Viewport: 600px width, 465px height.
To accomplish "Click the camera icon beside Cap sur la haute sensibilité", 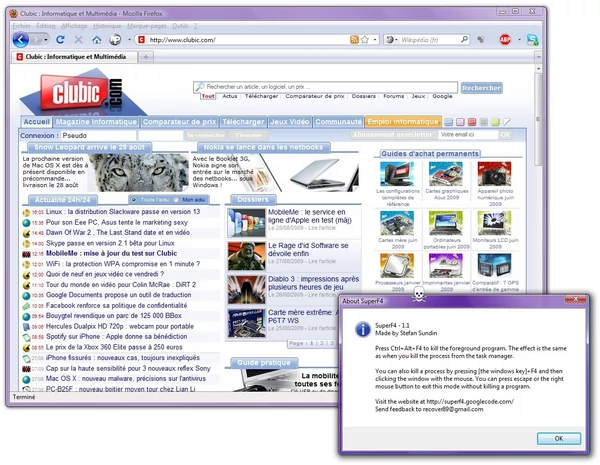I will (26, 369).
